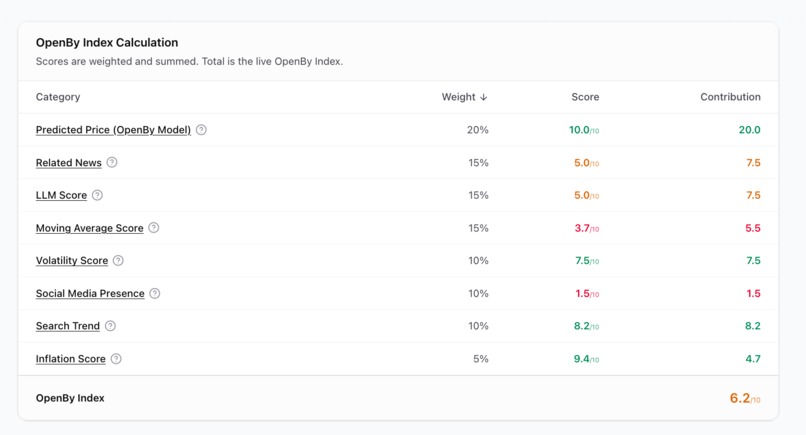Image resolution: width=806 pixels, height=435 pixels.
Task: Click the 9.4 Inflation Score value
Action: coord(587,359)
